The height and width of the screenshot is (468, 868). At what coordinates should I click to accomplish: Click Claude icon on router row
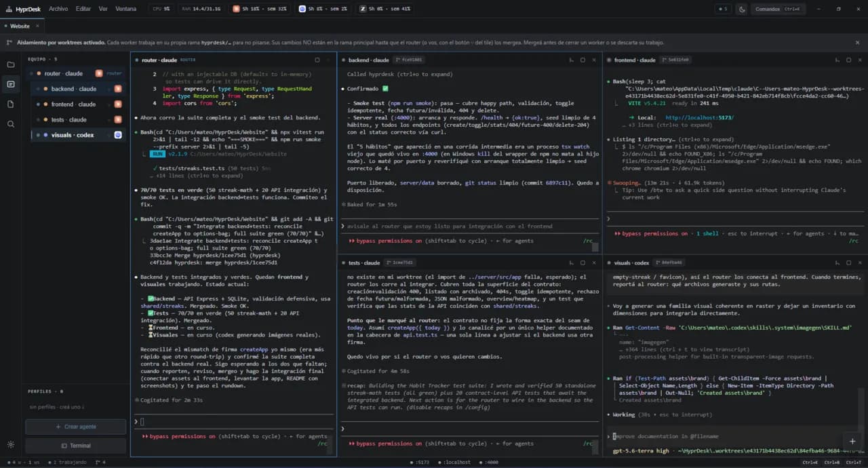(x=99, y=73)
